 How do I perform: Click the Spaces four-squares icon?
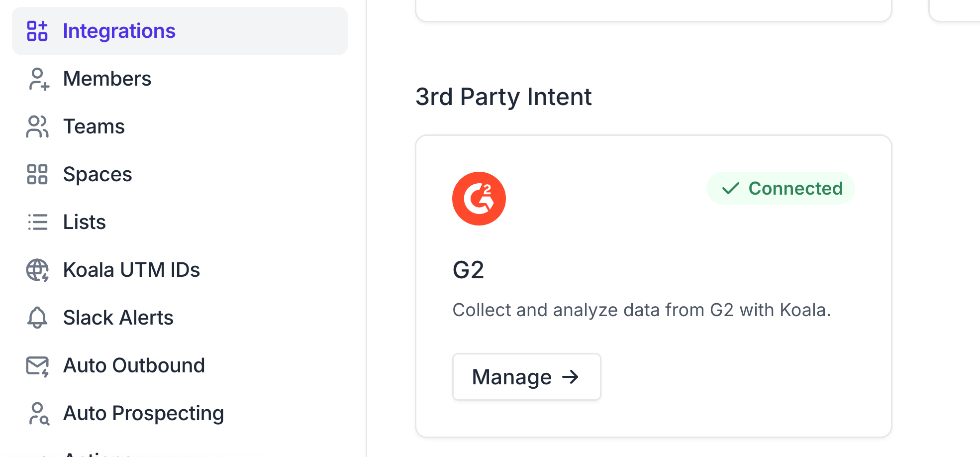(x=37, y=174)
